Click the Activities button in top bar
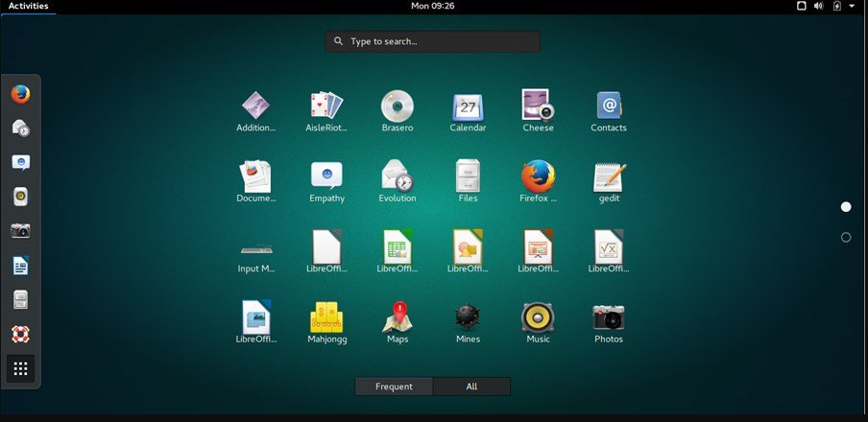 point(28,6)
